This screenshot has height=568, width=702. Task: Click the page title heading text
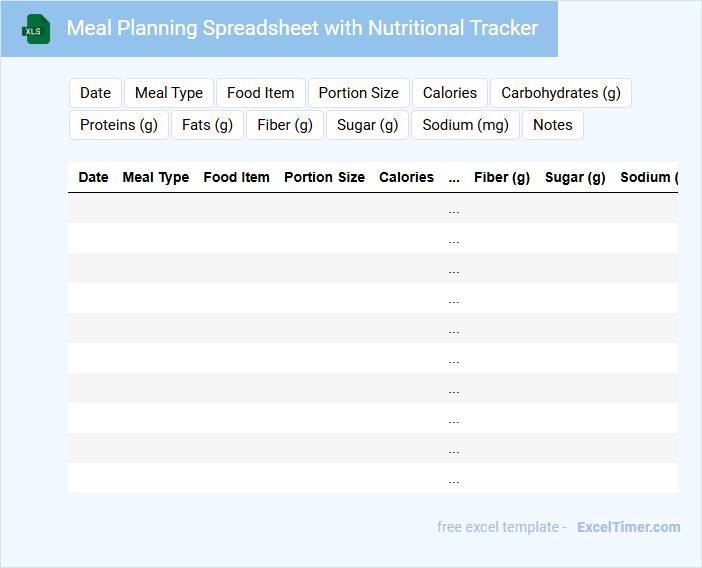coord(302,28)
